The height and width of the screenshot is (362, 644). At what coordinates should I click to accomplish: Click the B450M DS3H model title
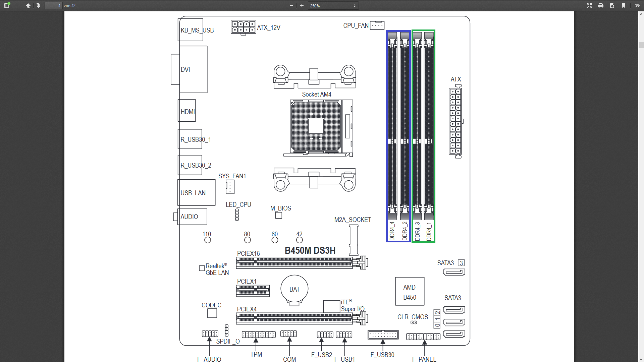[310, 250]
